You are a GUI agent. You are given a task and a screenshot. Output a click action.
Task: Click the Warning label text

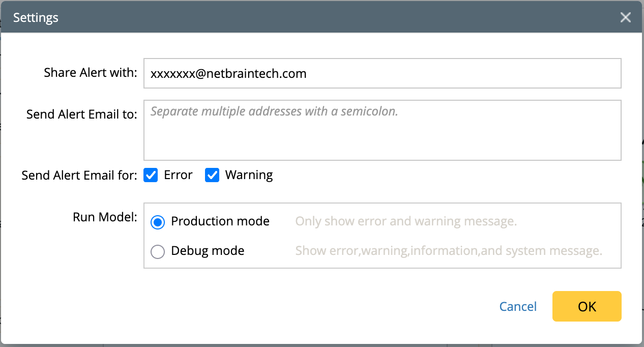pos(249,175)
